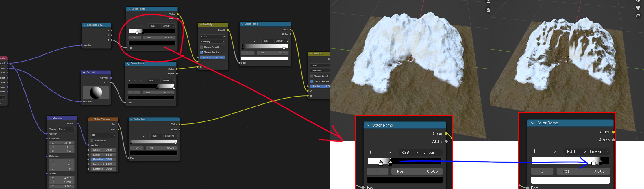This screenshot has width=644, height=189.
Task: Click plus icon in enlarged Color Ramp with Pos 0.805
Action: 535,151
